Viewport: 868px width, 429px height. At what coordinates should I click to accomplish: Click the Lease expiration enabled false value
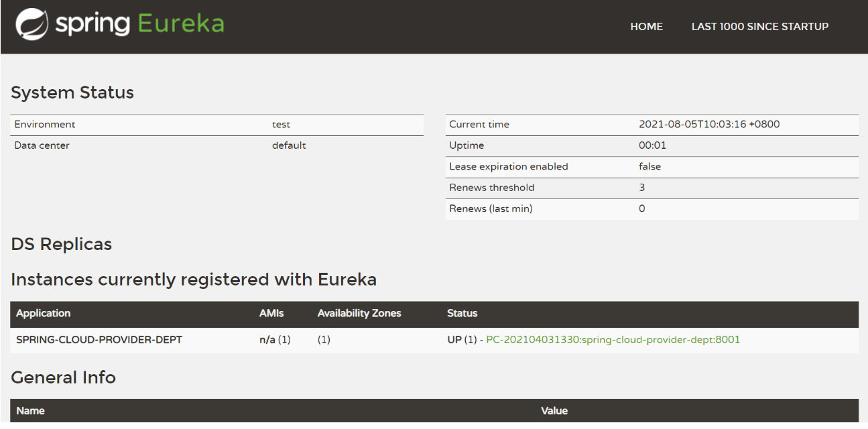(x=649, y=166)
